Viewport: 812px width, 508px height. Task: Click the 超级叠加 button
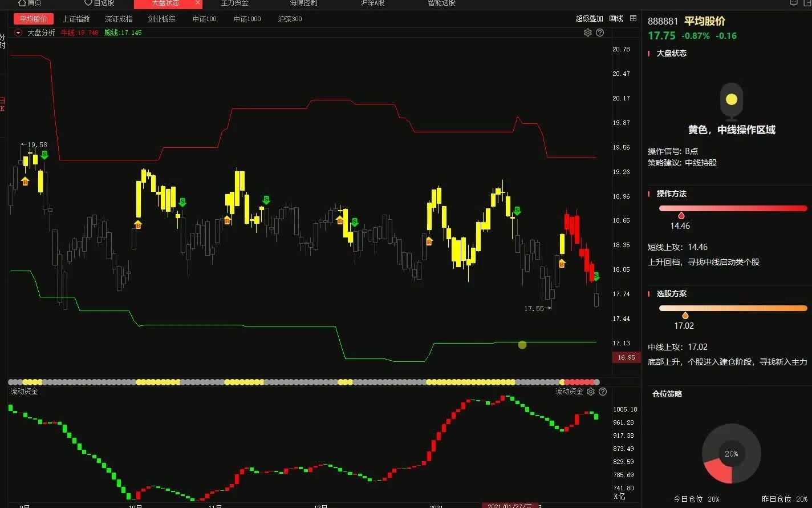[589, 18]
